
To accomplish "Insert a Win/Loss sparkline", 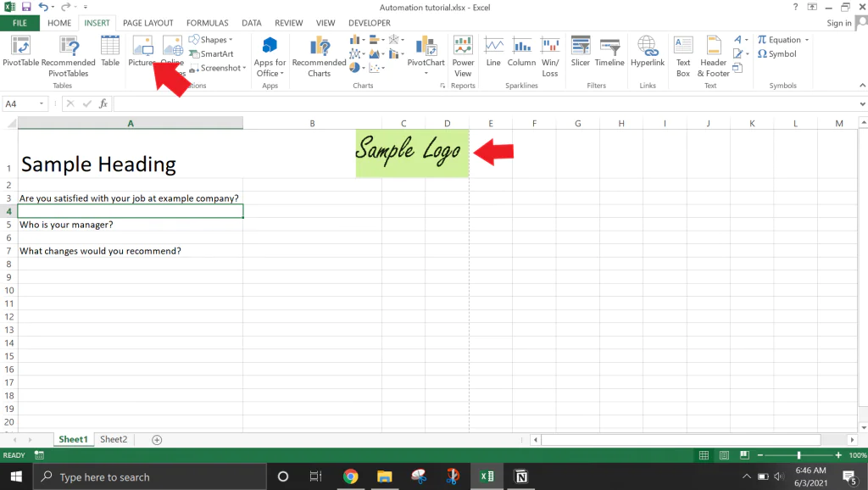I will (549, 56).
